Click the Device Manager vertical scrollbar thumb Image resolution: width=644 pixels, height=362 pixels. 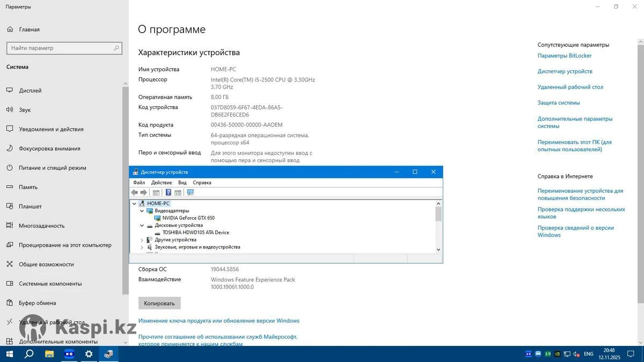[438, 214]
